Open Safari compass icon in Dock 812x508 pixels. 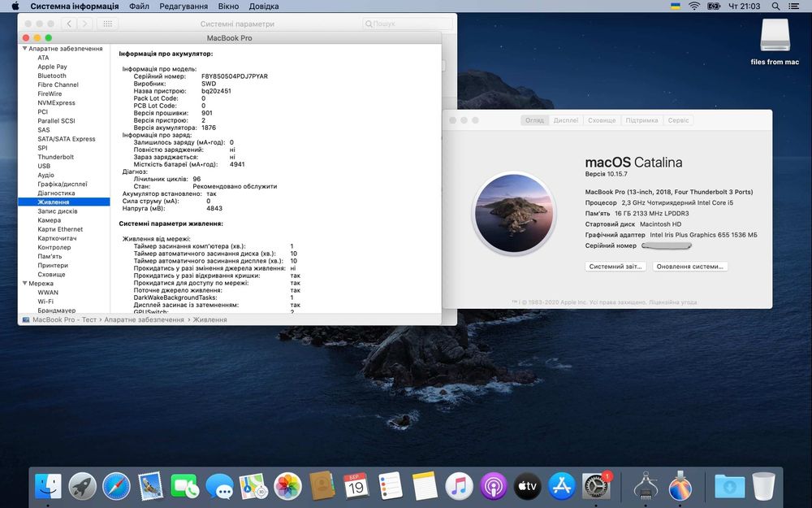click(x=116, y=487)
